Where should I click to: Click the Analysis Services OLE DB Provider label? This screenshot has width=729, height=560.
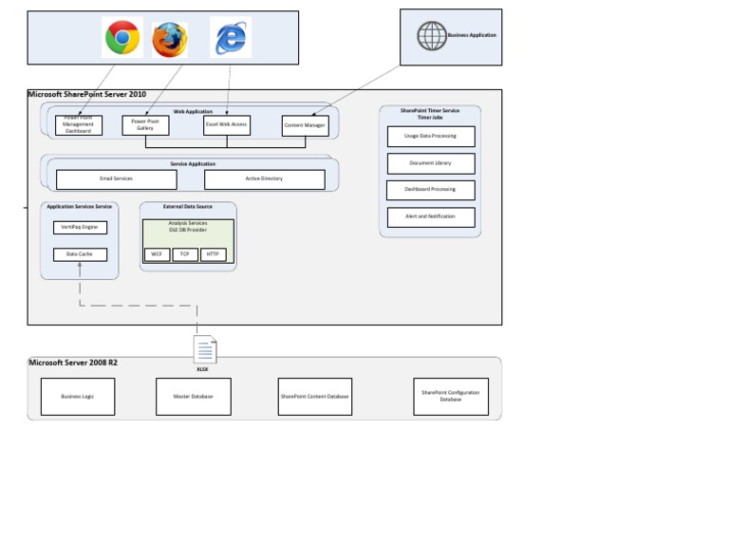tap(188, 226)
